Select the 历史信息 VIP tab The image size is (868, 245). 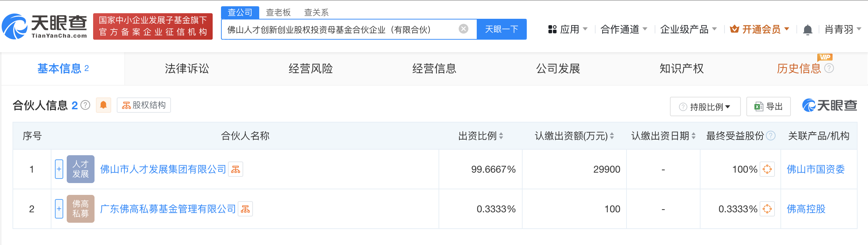[799, 69]
